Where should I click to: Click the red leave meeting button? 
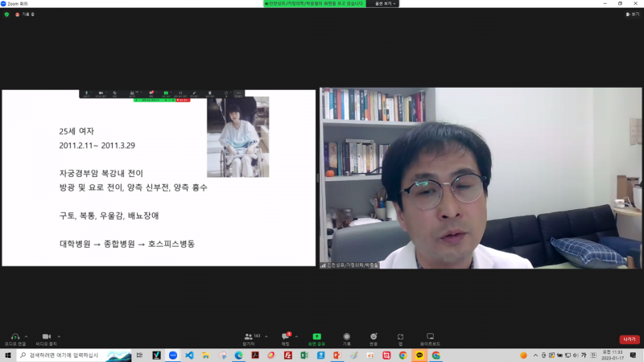[x=629, y=339]
